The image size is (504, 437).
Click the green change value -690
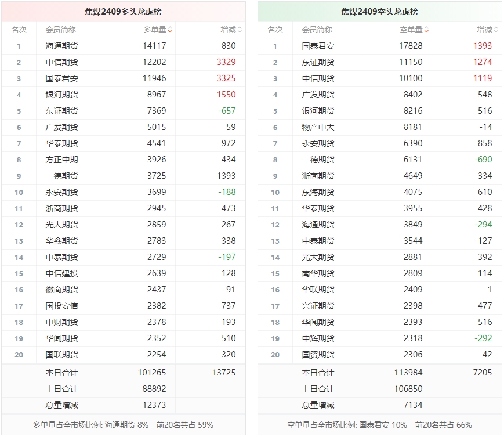click(x=484, y=160)
